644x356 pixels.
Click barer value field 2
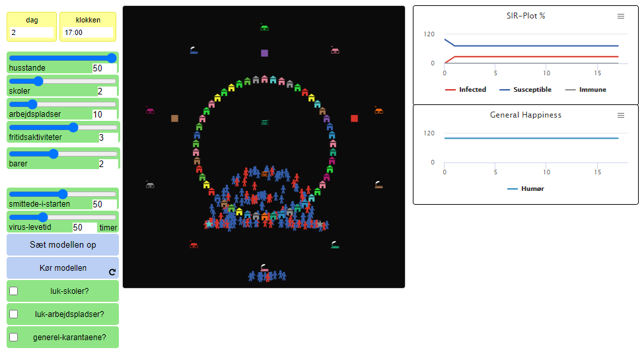pos(108,163)
